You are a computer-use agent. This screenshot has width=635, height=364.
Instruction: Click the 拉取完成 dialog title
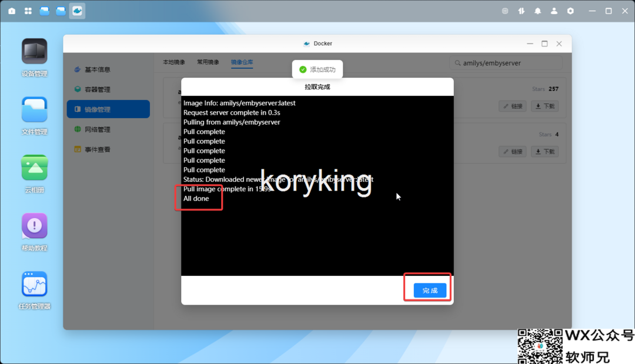(x=317, y=86)
